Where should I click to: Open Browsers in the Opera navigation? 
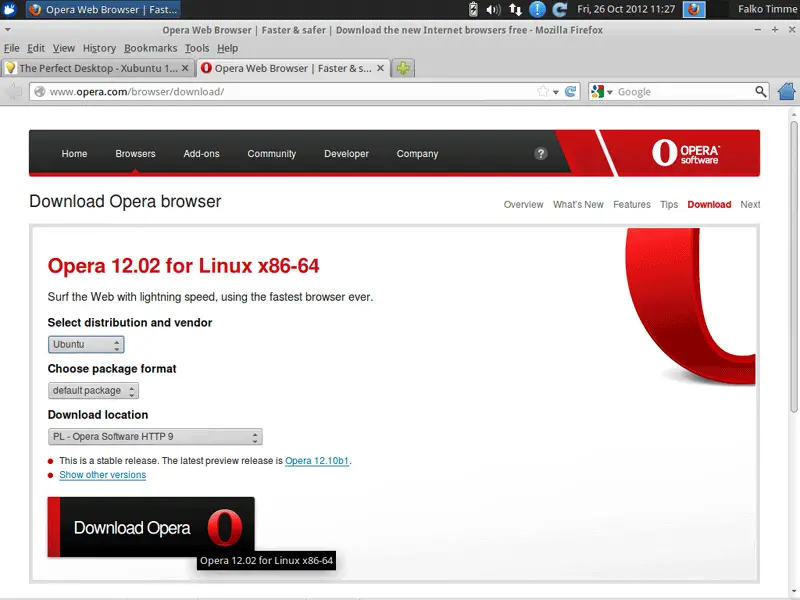pyautogui.click(x=135, y=154)
